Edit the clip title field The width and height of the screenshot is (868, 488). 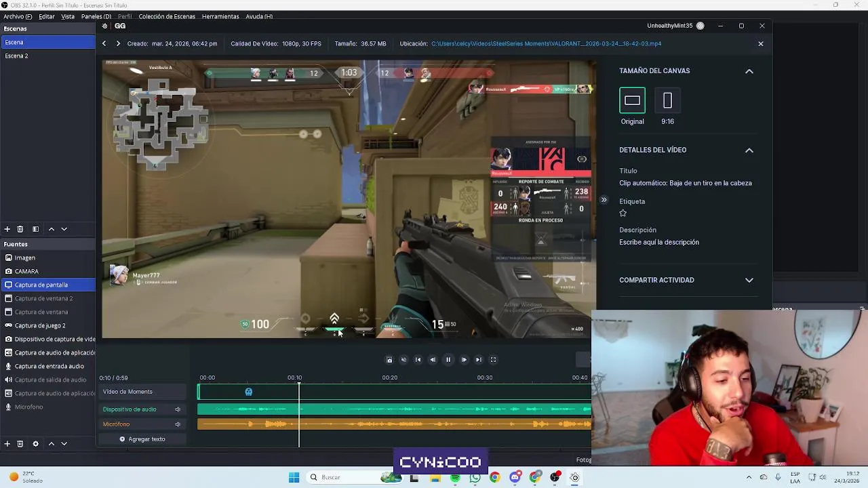[x=685, y=183]
